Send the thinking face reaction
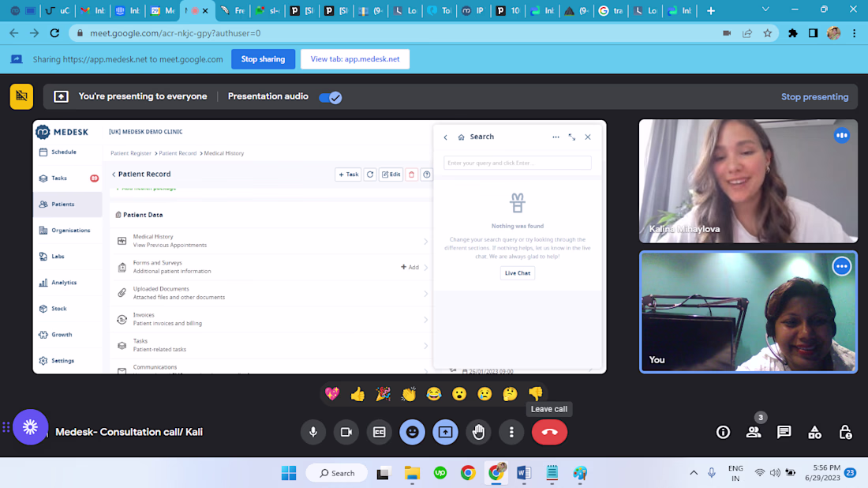868x488 pixels. click(510, 394)
